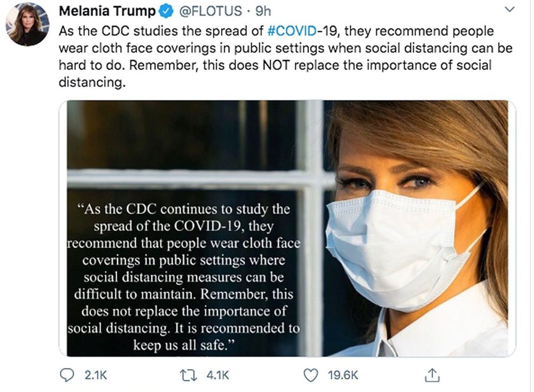Click the 4.1K retweet count
534x392 pixels.
[x=217, y=375]
